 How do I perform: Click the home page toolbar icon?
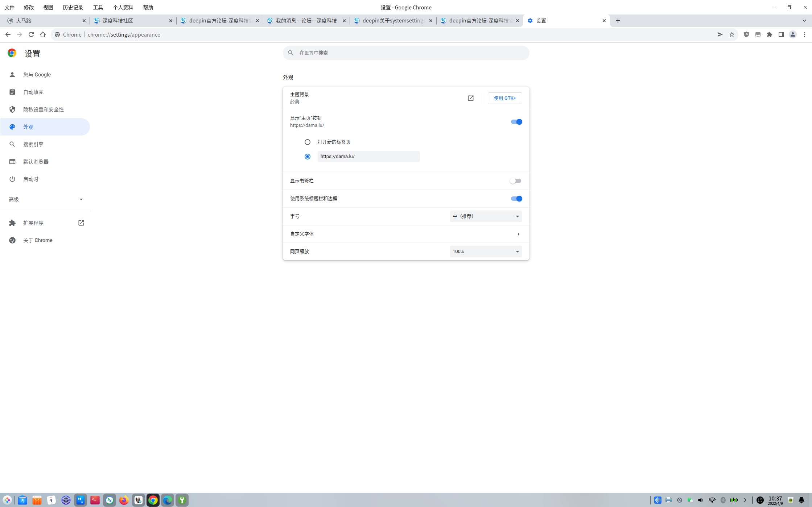pyautogui.click(x=43, y=34)
